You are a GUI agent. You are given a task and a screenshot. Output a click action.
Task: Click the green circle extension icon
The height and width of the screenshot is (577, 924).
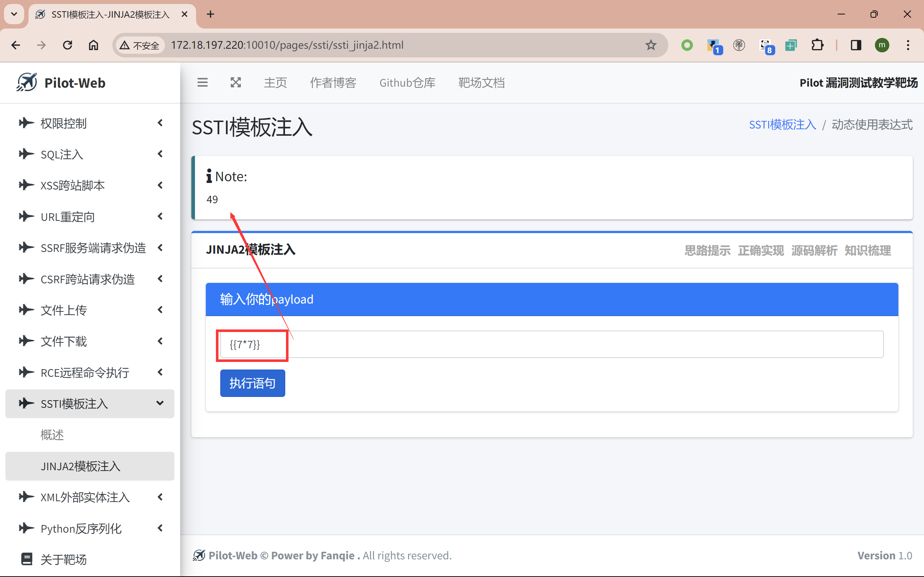click(x=687, y=45)
